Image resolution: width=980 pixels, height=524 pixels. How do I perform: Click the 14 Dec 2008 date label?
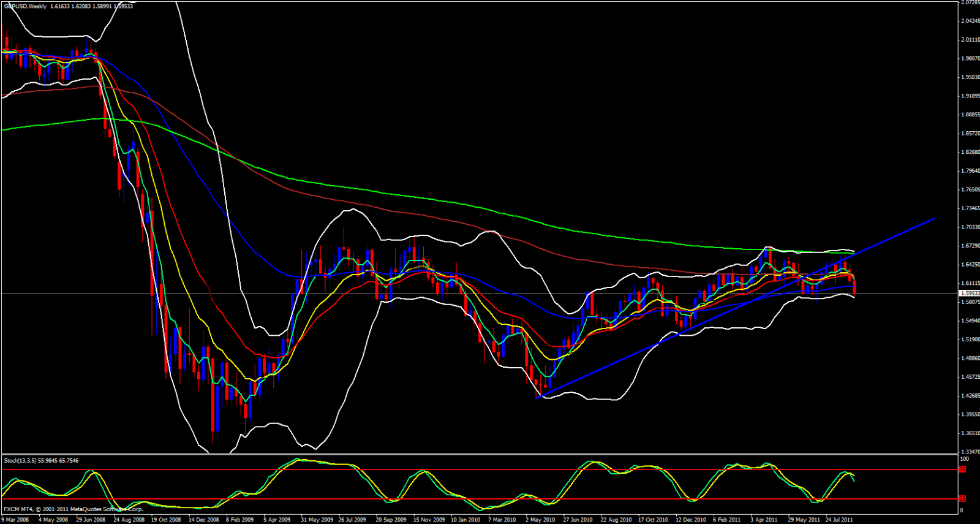pos(203,520)
